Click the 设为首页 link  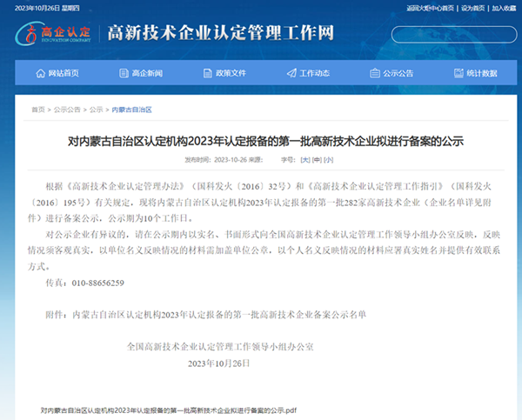[x=472, y=8]
